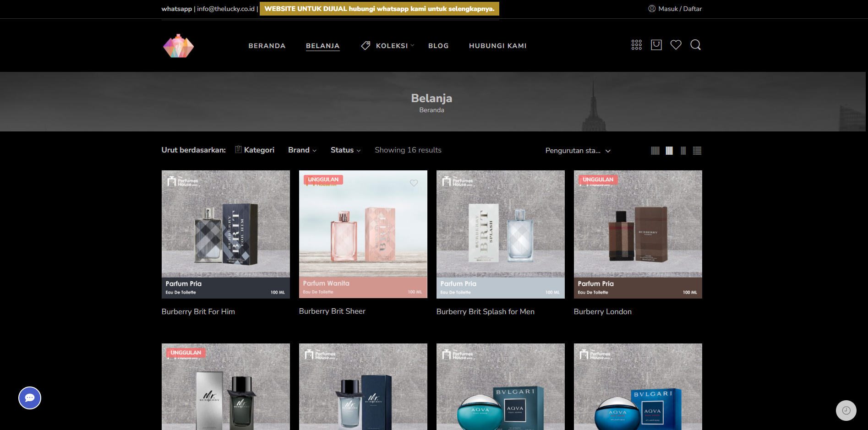
Task: Click the perfume bottle site logo
Action: pyautogui.click(x=179, y=46)
